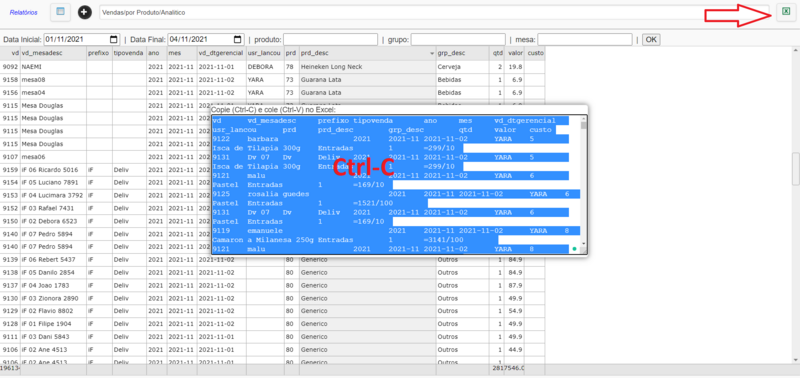Screen dimensions: 800x378
Task: Select the NAEMI table cell
Action: (53, 67)
